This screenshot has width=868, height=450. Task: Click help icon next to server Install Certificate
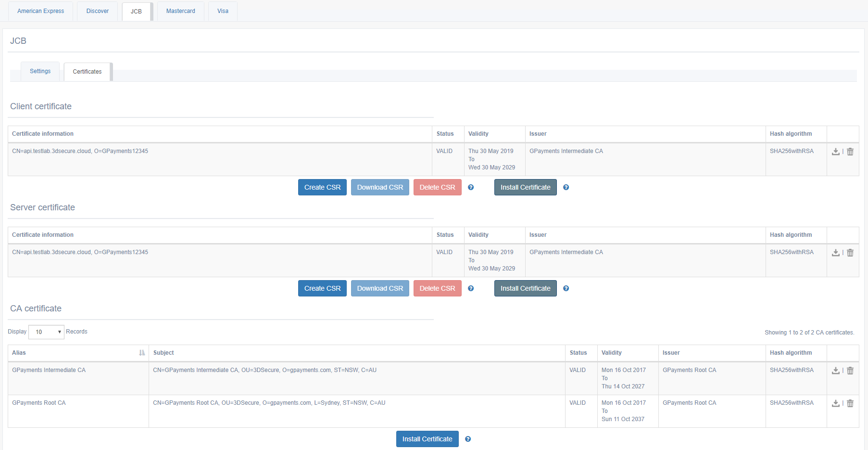point(566,288)
